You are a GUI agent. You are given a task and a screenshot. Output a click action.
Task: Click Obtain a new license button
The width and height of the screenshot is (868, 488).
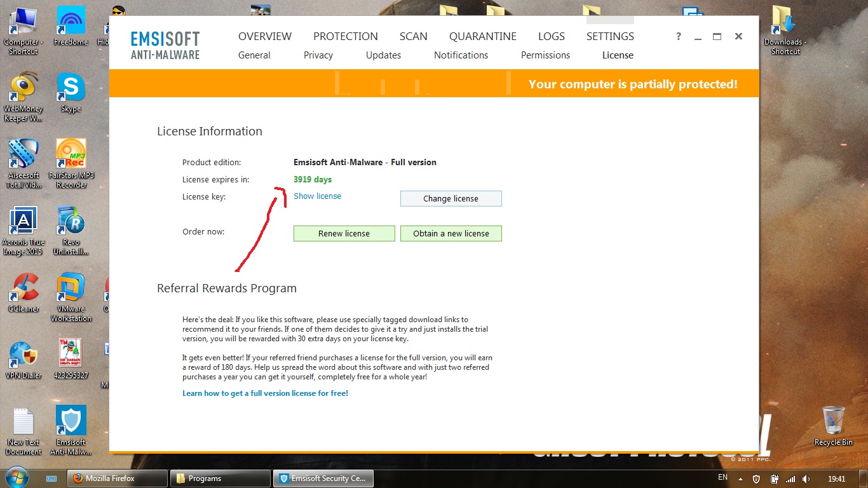451,234
